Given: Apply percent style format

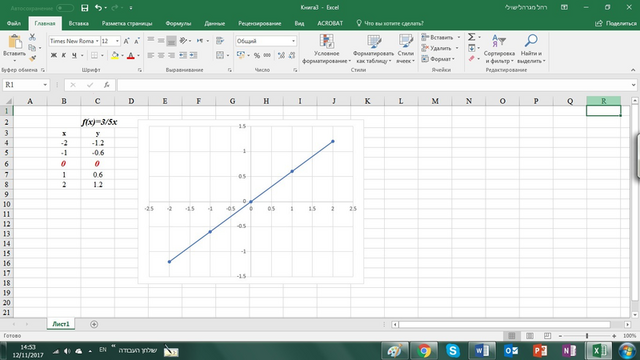Looking at the screenshot, I should (257, 55).
